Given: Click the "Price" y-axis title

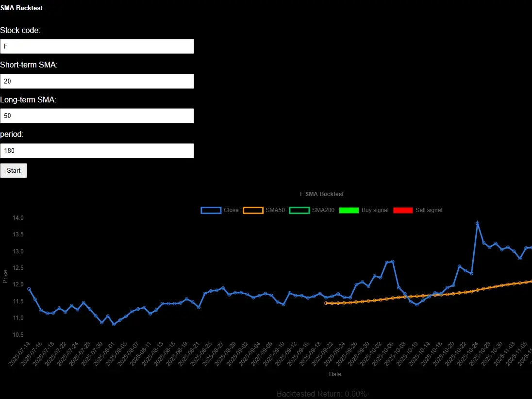Looking at the screenshot, I should click(5, 276).
